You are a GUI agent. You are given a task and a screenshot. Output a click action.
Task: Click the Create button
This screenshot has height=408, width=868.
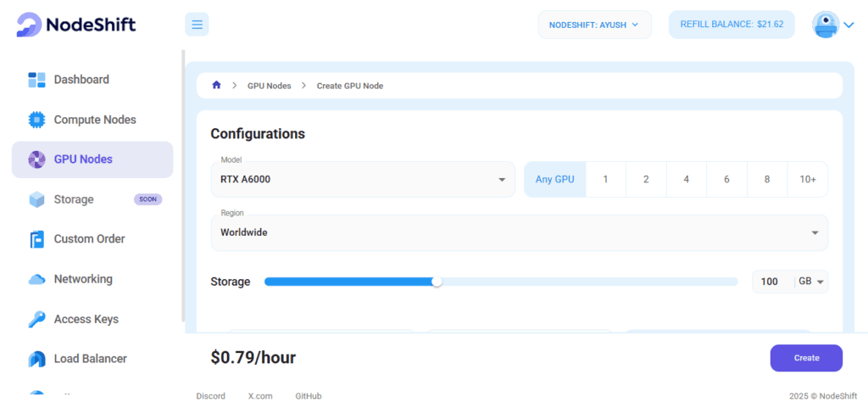(x=806, y=358)
